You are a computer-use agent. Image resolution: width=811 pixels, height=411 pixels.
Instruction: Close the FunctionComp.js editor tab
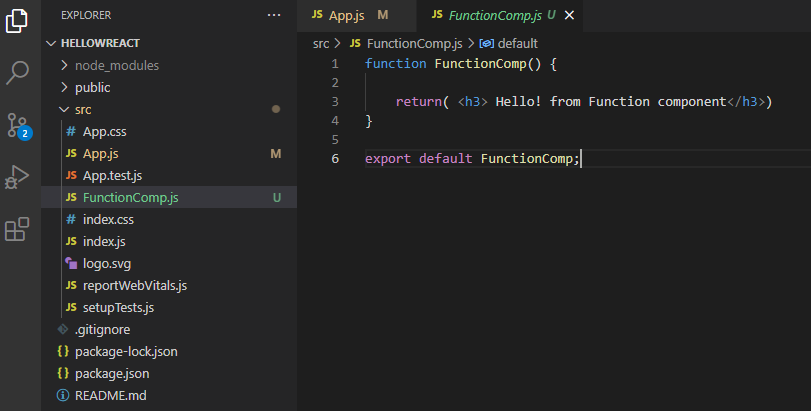pos(570,16)
